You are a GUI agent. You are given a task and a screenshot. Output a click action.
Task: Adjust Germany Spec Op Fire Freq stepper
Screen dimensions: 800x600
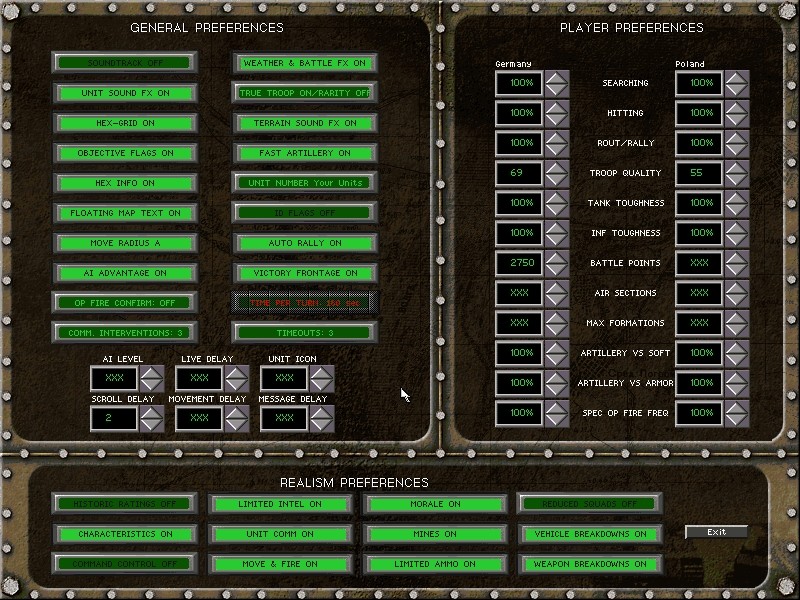tap(557, 413)
